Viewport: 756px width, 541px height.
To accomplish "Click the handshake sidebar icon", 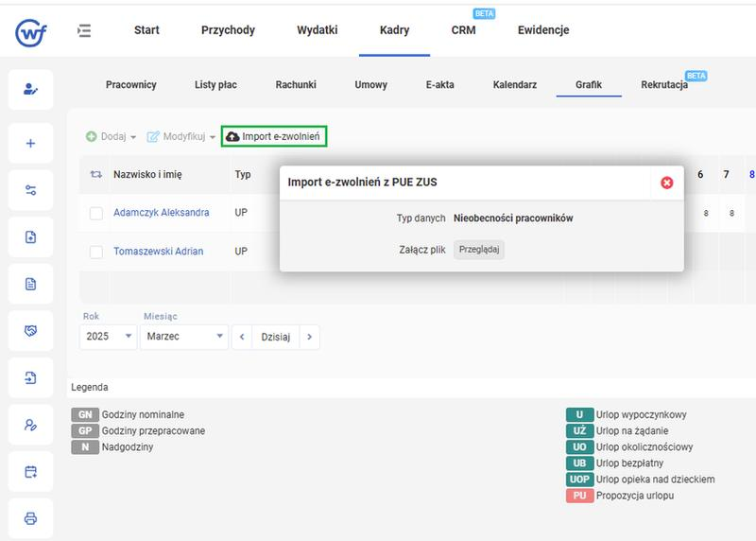I will [x=30, y=331].
